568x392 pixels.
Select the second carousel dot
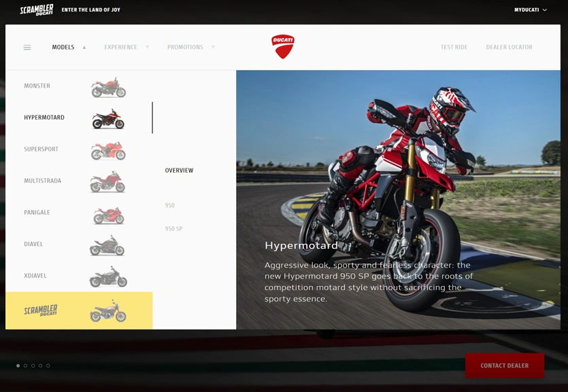click(x=25, y=366)
